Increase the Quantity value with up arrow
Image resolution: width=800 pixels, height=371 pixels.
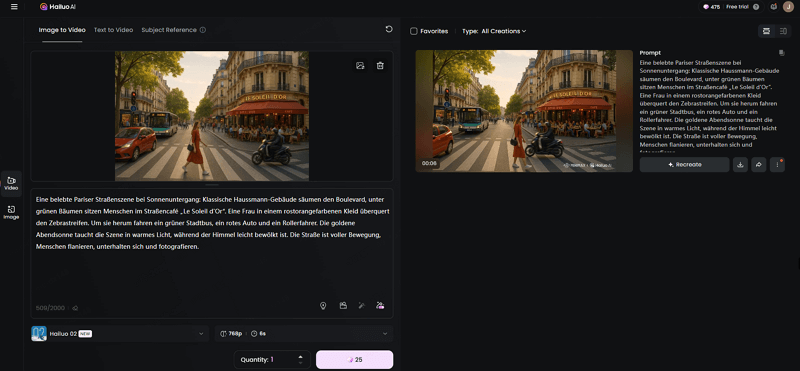pos(301,357)
